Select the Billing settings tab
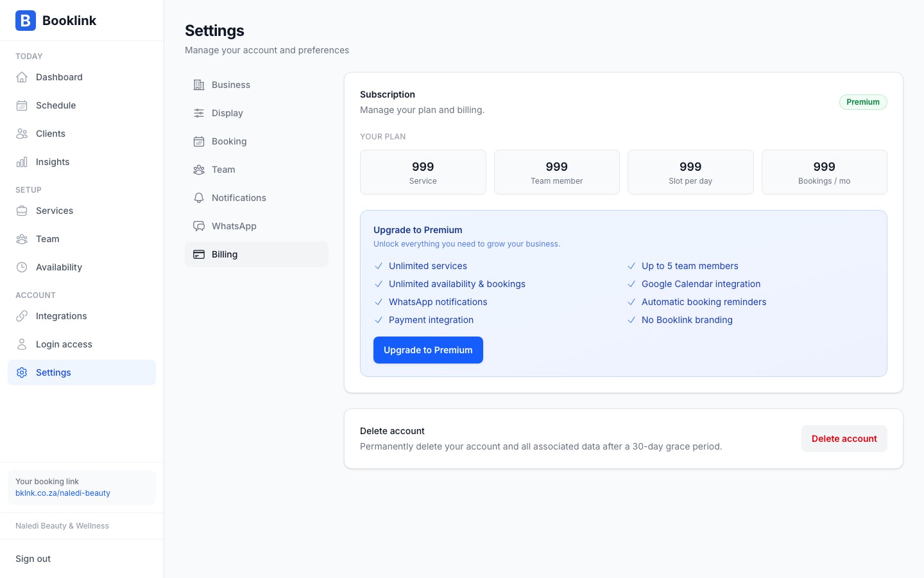924x578 pixels. [257, 254]
